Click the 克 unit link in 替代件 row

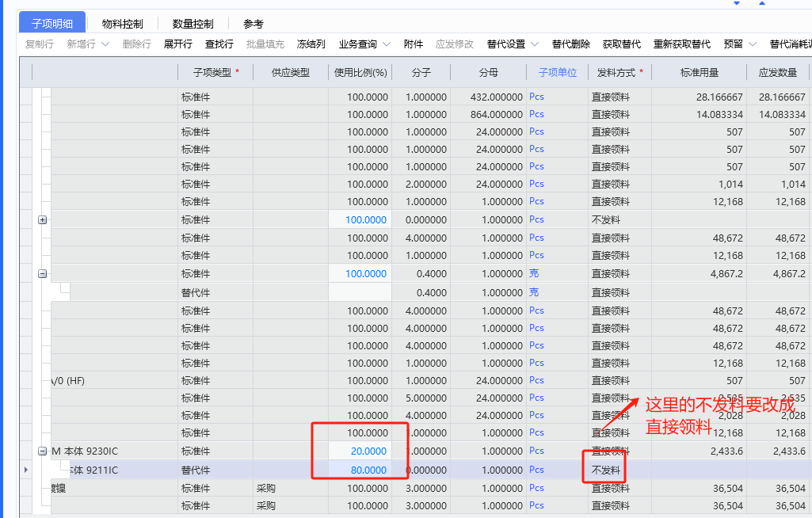tap(534, 293)
